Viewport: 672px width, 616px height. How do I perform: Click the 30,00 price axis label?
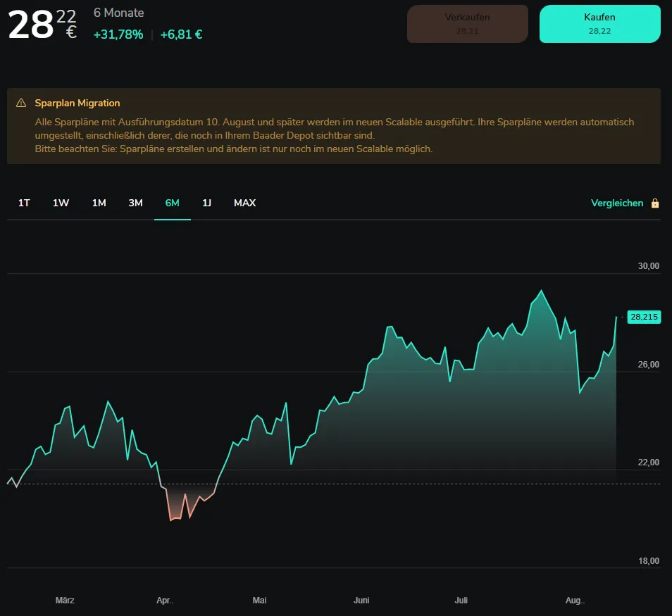coord(649,265)
